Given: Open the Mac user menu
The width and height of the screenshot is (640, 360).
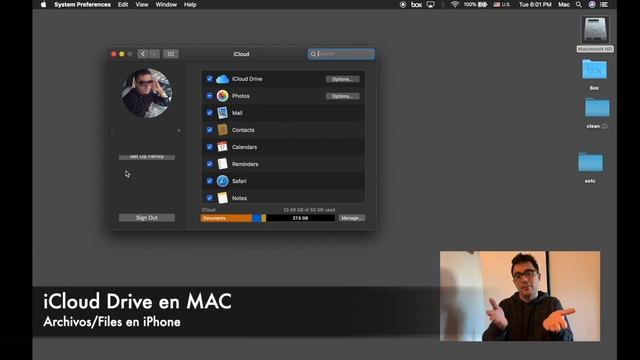Looking at the screenshot, I should [x=564, y=4].
